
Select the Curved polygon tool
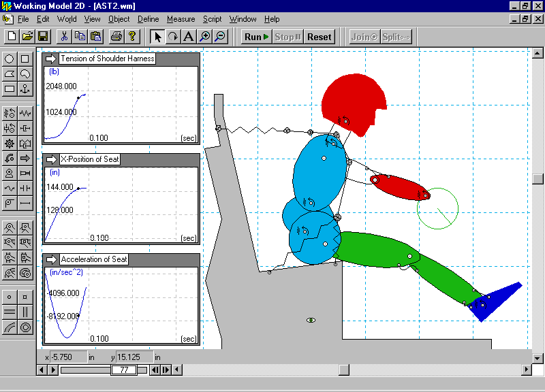click(x=25, y=74)
